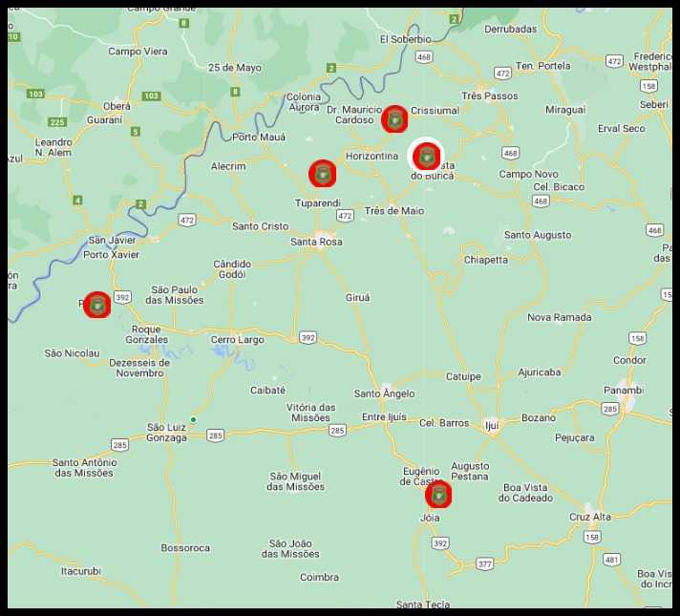Select the Cruz Alta city label

589,517
